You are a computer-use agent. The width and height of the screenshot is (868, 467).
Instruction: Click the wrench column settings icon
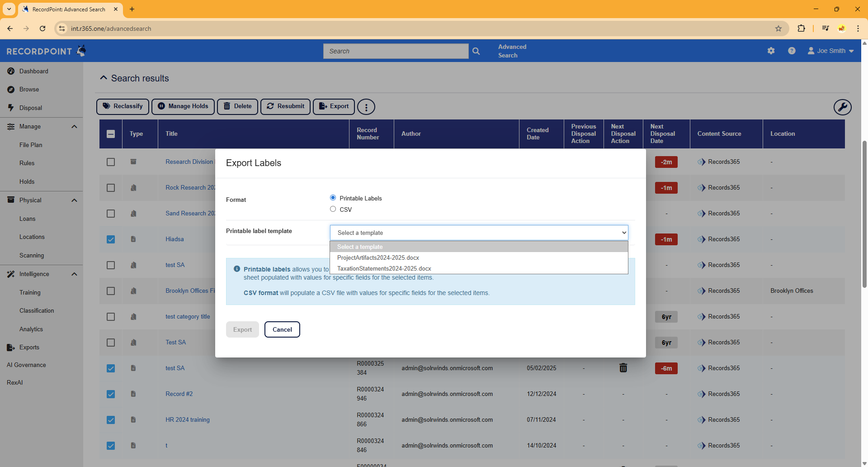pos(842,107)
